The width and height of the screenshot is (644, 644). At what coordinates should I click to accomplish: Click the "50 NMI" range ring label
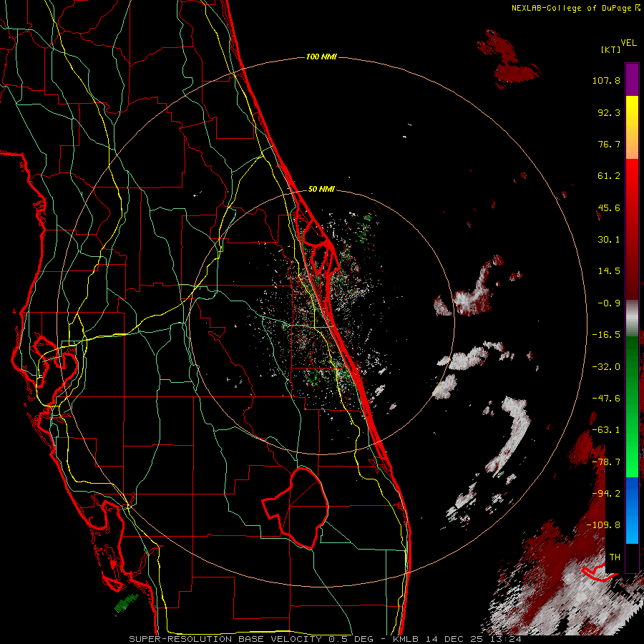pyautogui.click(x=321, y=189)
